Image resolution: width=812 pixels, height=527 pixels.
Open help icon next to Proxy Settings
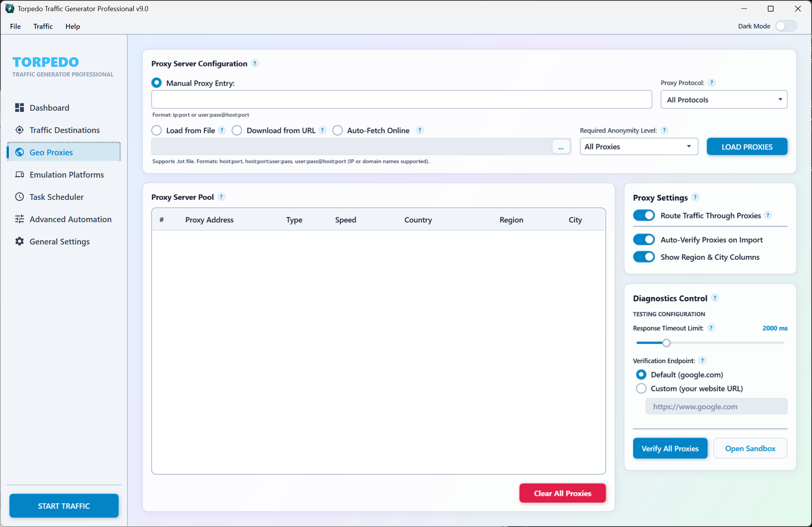[x=696, y=197]
